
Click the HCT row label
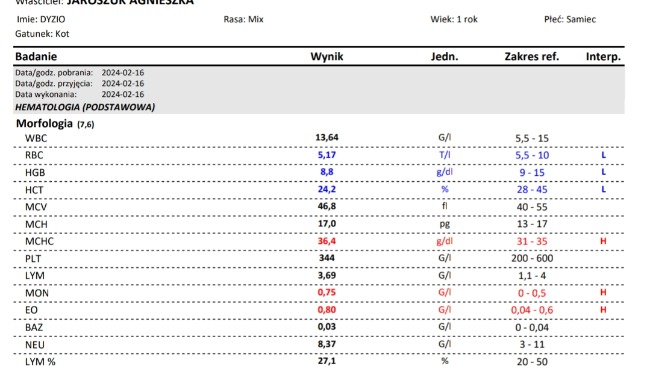click(34, 190)
